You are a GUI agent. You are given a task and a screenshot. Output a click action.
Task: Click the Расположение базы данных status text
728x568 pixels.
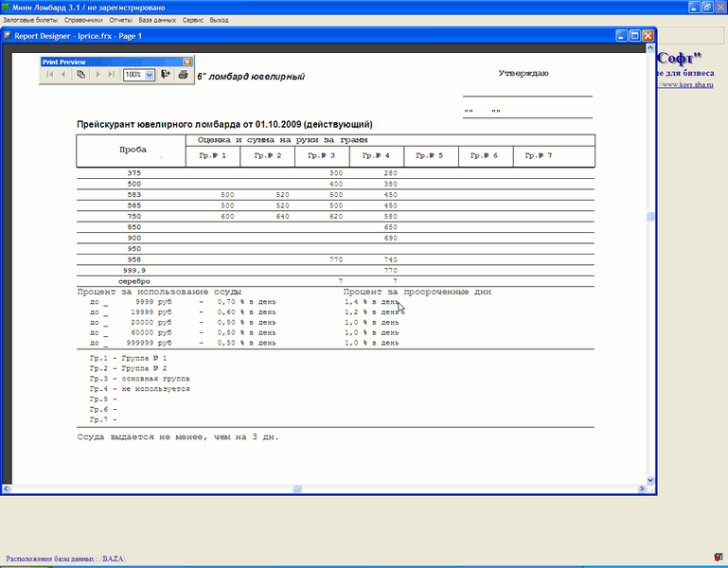pyautogui.click(x=65, y=559)
